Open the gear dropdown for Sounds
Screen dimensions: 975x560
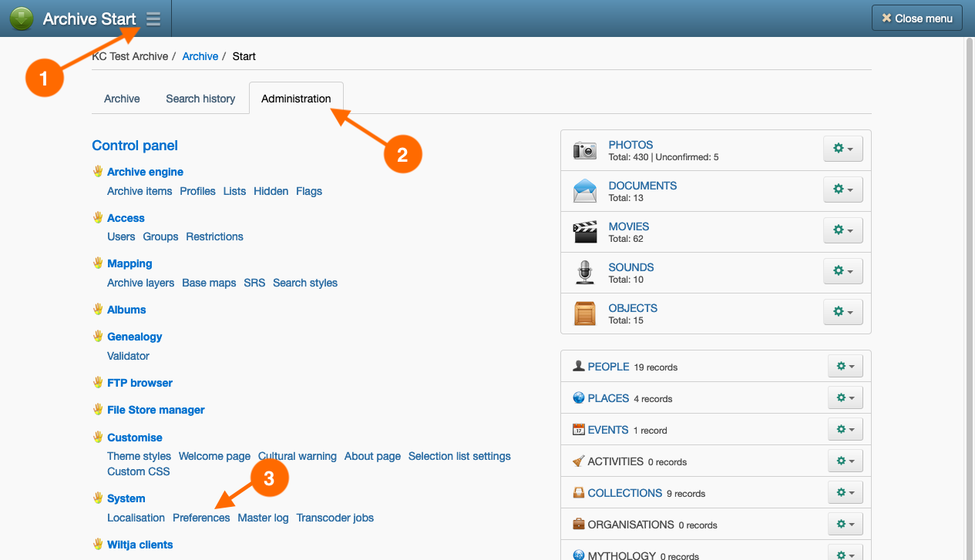tap(843, 271)
